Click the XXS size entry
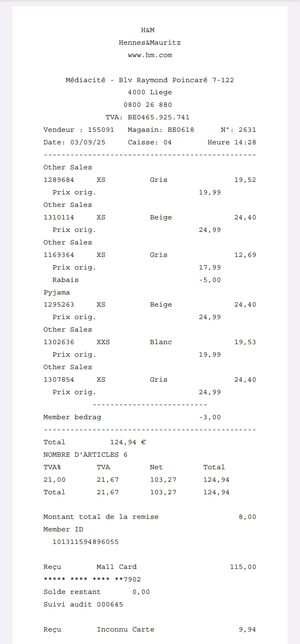This screenshot has height=644, width=300. [x=103, y=342]
